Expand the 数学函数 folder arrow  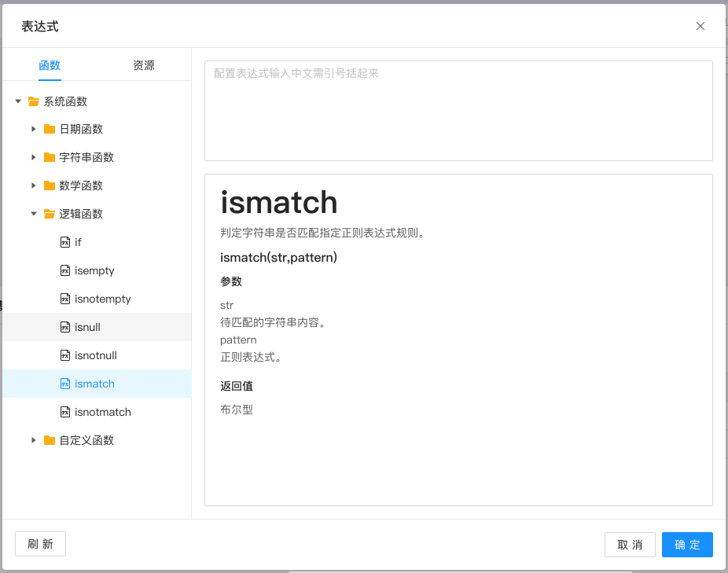pos(34,185)
